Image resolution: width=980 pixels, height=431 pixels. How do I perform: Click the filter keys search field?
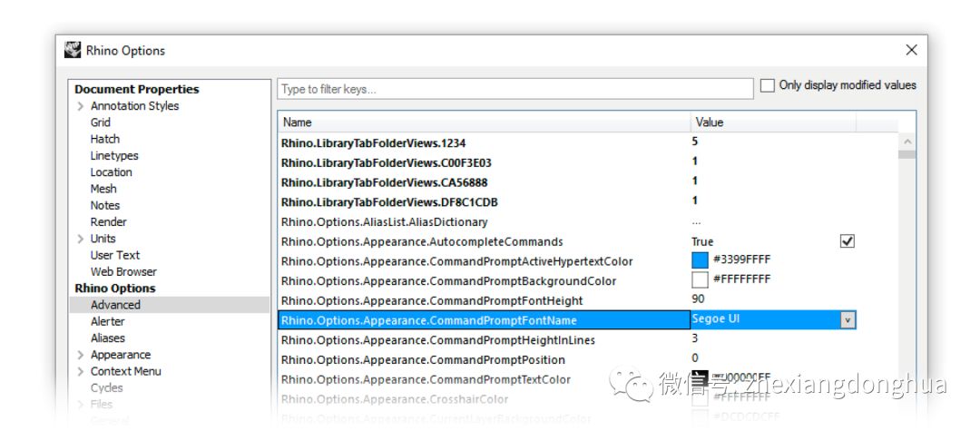click(x=515, y=89)
